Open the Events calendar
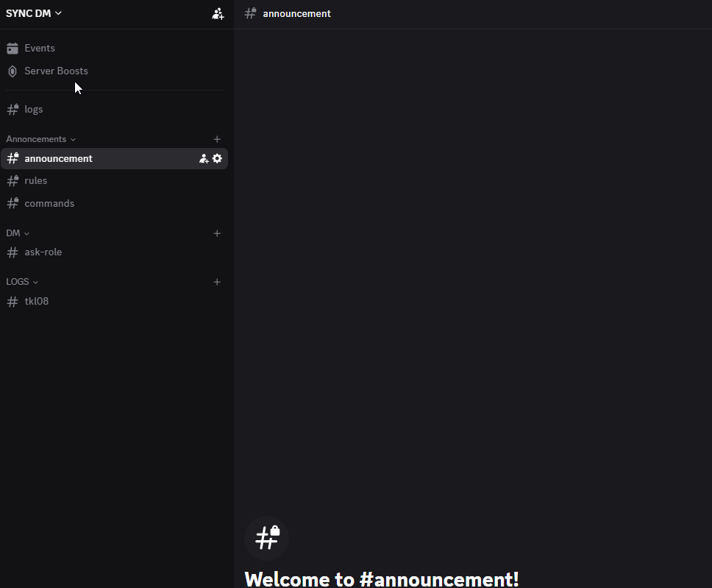Image resolution: width=712 pixels, height=588 pixels. tap(40, 48)
